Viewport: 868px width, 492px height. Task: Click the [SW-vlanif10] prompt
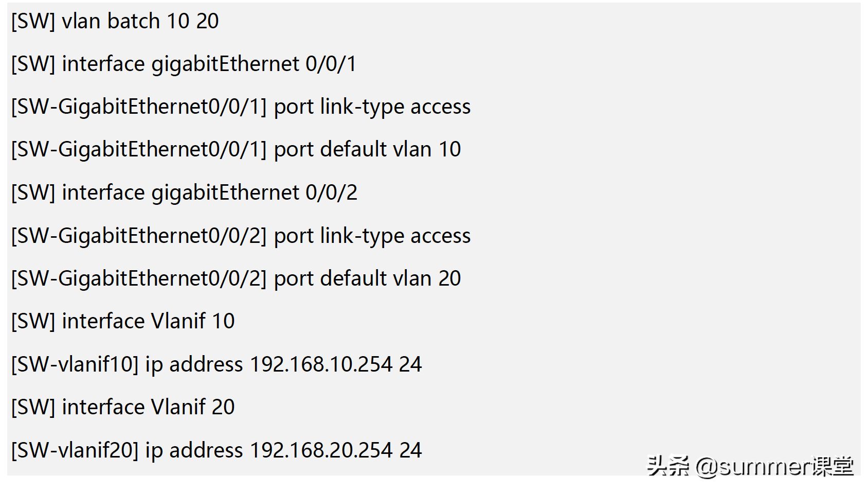pos(75,364)
